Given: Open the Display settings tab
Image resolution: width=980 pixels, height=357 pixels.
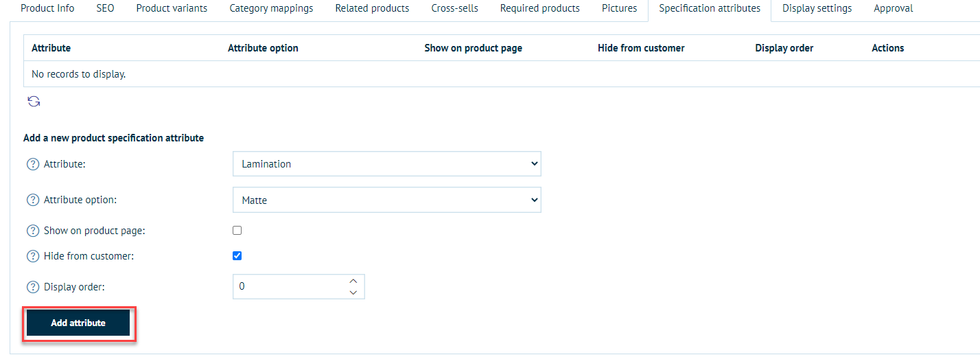Looking at the screenshot, I should click(817, 8).
